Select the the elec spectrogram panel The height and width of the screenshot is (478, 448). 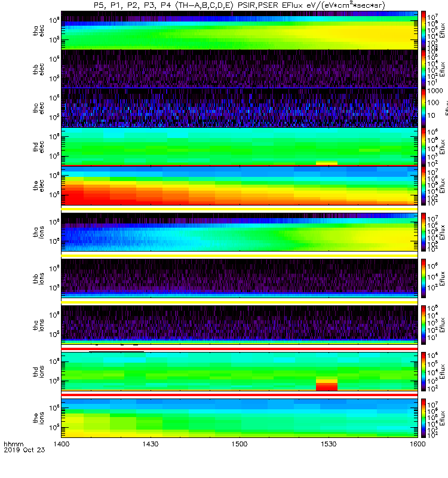click(240, 185)
